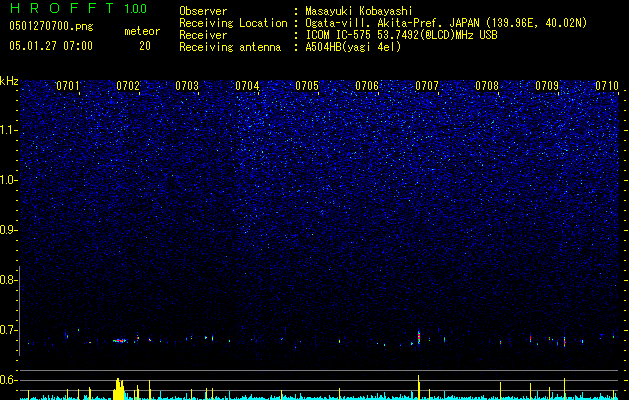Click the date stamp 05.01.27 07:00
Image resolution: width=629 pixels, height=400 pixels.
(51, 46)
